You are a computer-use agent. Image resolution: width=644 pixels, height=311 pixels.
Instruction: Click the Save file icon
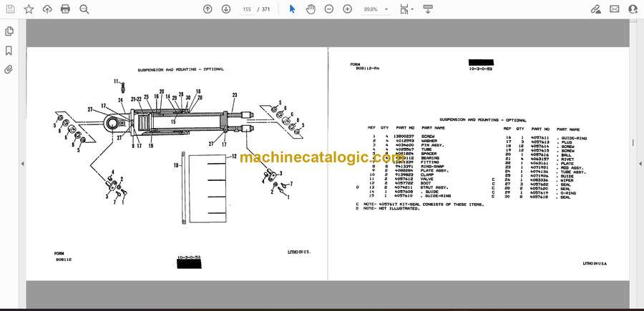pyautogui.click(x=10, y=9)
